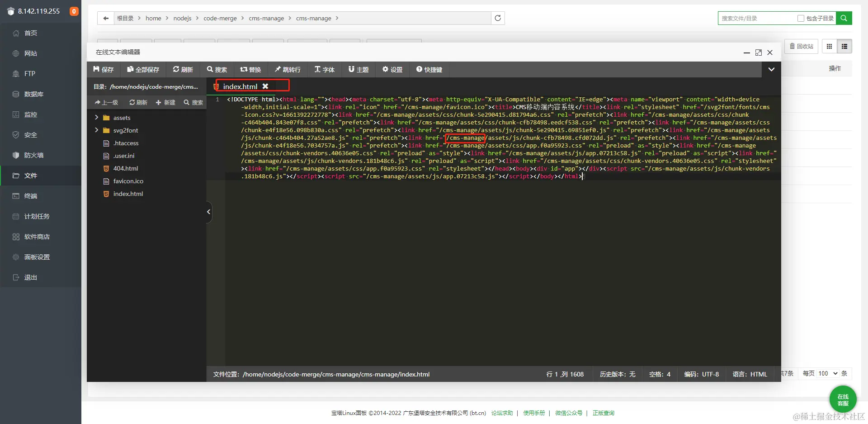Viewport: 868px width, 424px height.
Task: Refresh the directory with the reload icon
Action: (x=498, y=18)
